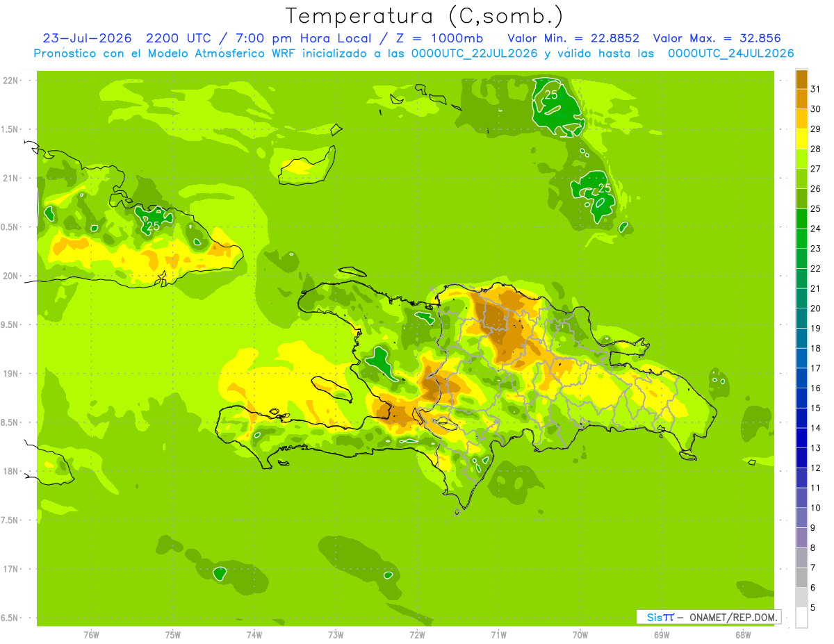This screenshot has height=644, width=834.
Task: Pick the colorbar segment between 30 and 31
Action: [801, 99]
